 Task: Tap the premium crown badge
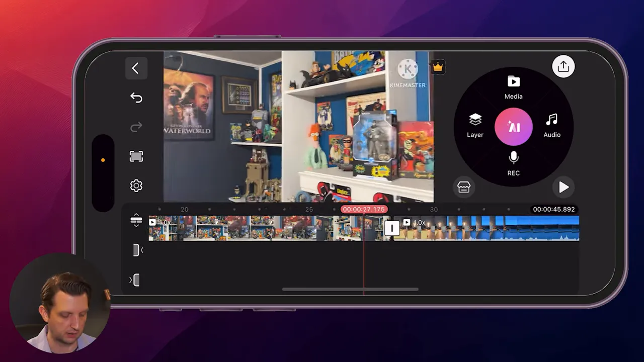click(437, 66)
